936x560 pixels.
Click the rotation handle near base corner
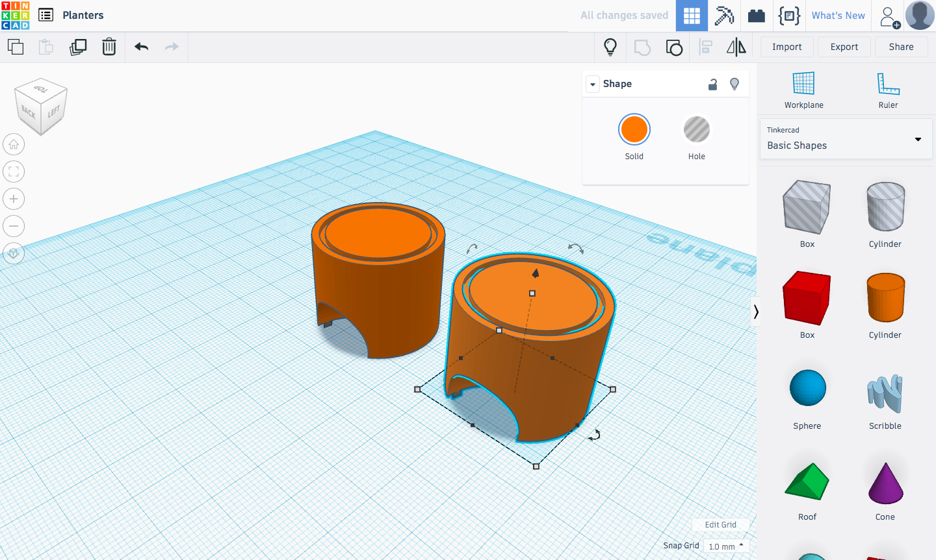[x=594, y=435]
